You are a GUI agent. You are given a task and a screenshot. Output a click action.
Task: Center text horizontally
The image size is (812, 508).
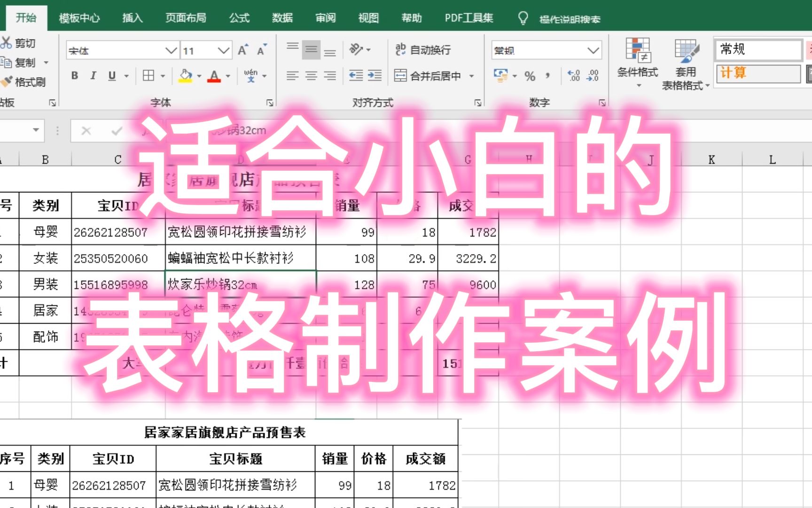tap(311, 75)
